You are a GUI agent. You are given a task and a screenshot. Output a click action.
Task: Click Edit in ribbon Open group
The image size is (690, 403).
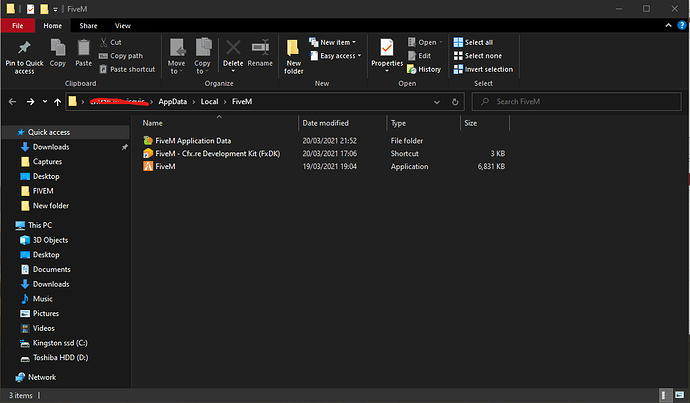(419, 56)
